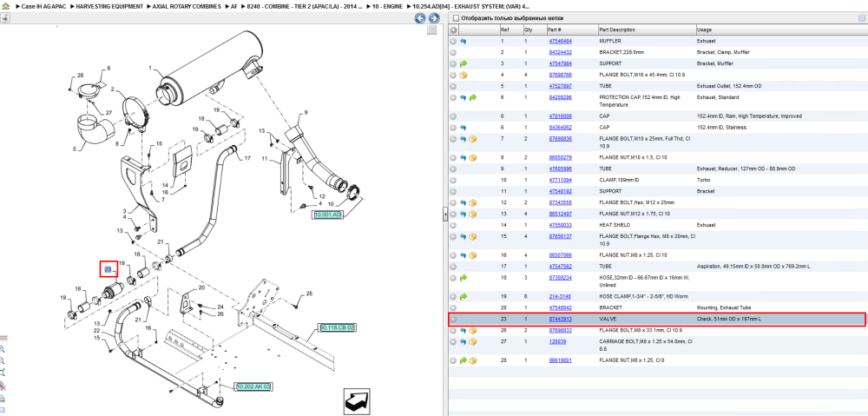Select callout 1 on the muffler drawing
Viewport: 868px width, 416px height.
click(x=149, y=68)
